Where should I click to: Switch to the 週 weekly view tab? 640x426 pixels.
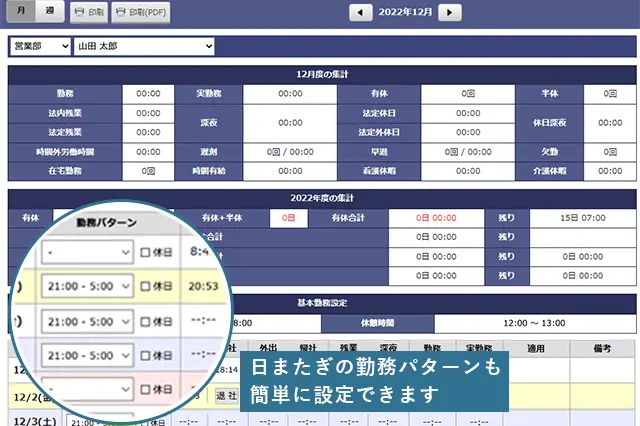click(x=48, y=12)
